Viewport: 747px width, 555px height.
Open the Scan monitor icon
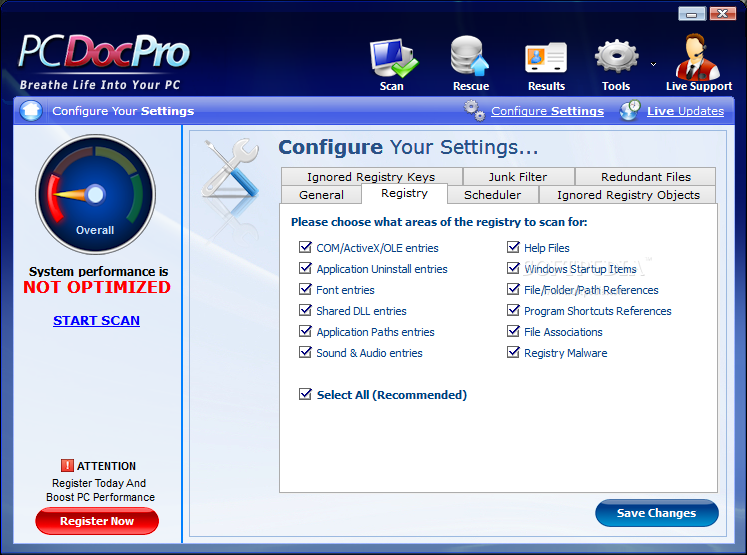click(394, 58)
